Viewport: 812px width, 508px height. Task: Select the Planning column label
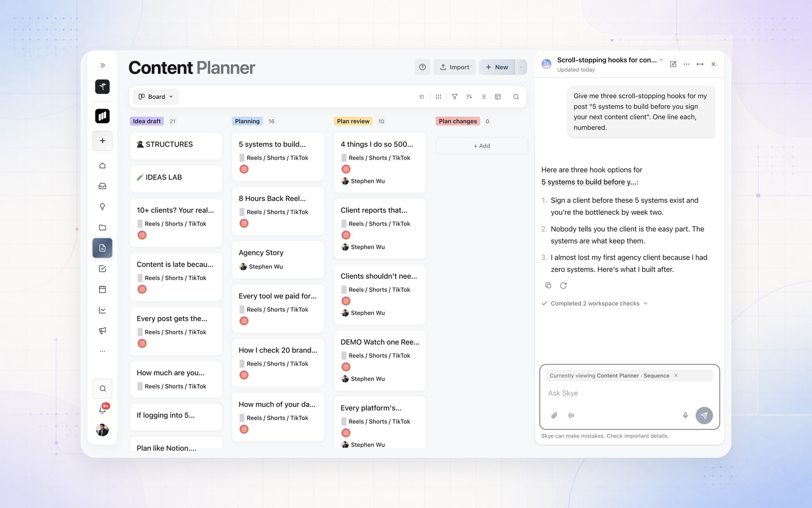click(x=247, y=121)
